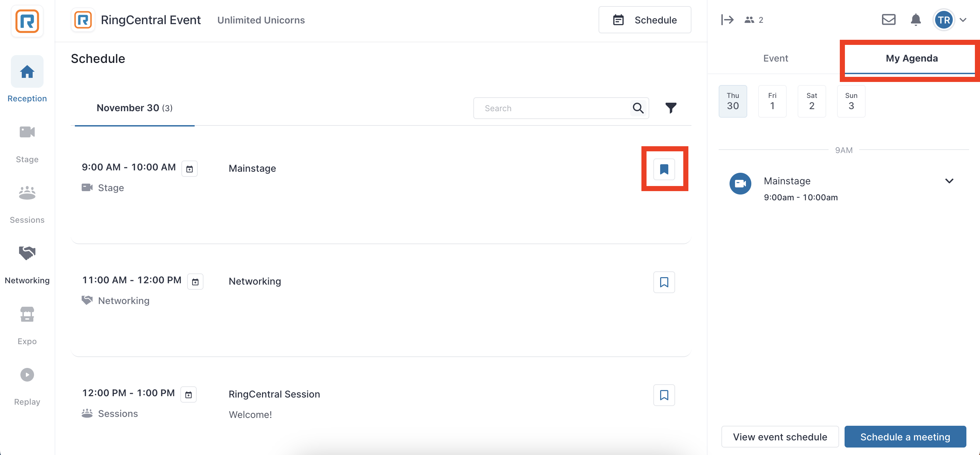Select the My Agenda tab
Image resolution: width=980 pixels, height=455 pixels.
[911, 58]
